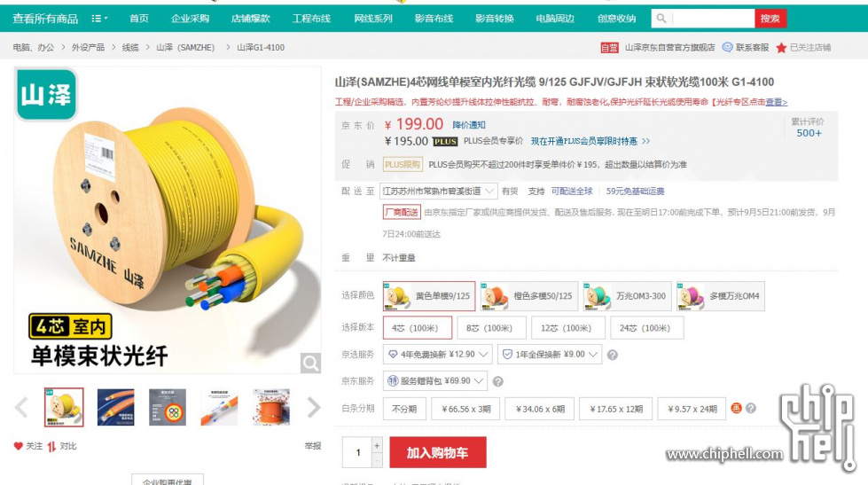
Task: Click the 对比 compare icon
Action: pos(51,446)
